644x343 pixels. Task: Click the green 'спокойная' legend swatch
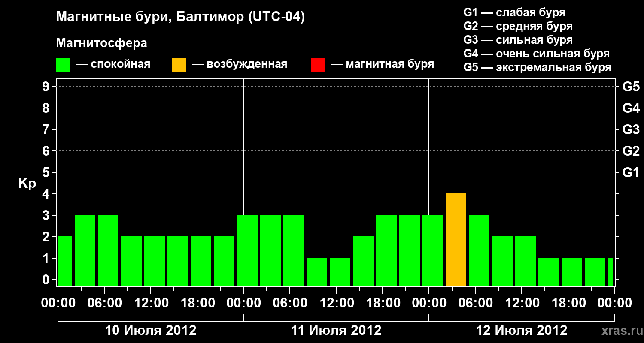point(63,65)
